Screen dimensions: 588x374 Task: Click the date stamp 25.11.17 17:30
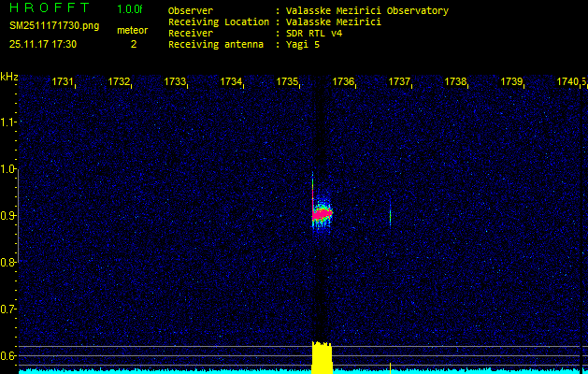[43, 44]
